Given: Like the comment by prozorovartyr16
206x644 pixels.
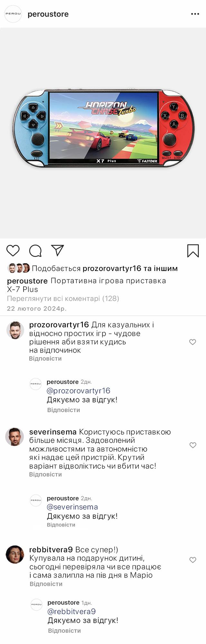Looking at the screenshot, I should pos(192,342).
